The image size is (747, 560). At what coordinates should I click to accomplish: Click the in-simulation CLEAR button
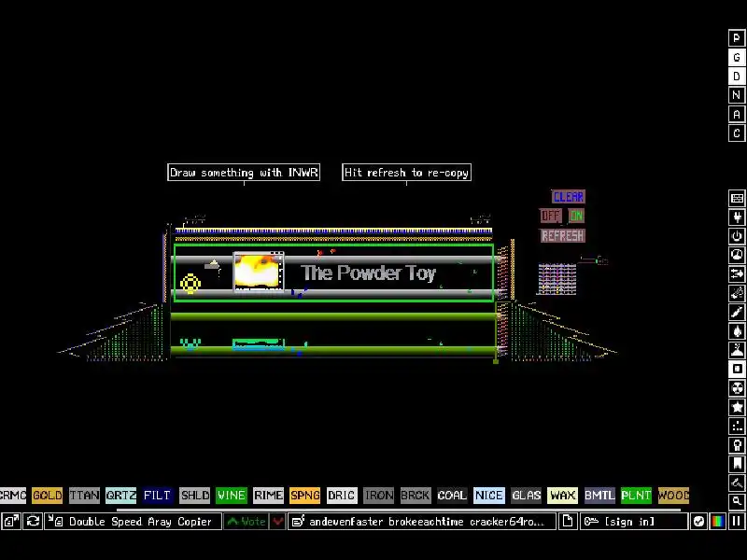(x=568, y=197)
